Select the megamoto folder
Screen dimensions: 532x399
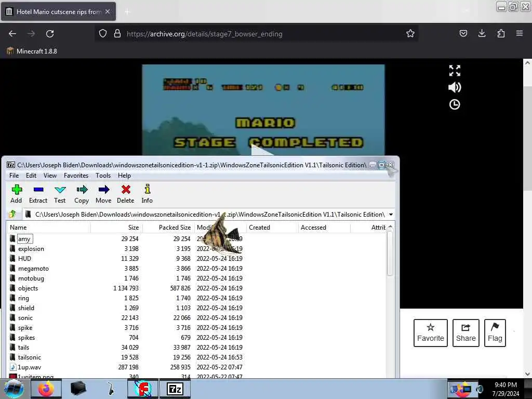33,269
